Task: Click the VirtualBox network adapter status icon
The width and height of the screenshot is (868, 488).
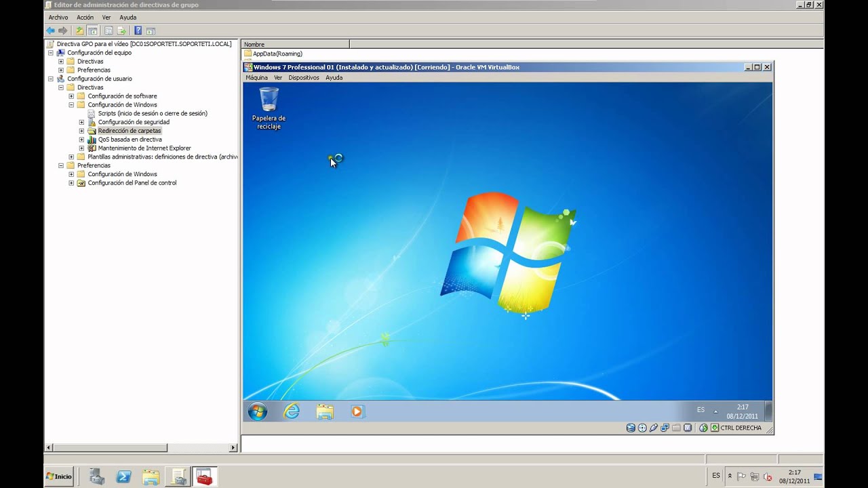Action: tap(665, 428)
